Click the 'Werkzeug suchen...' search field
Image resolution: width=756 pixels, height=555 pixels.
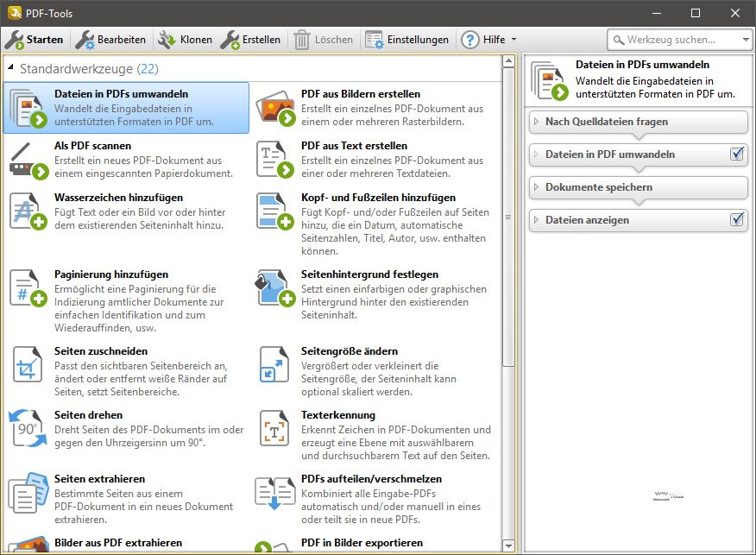(x=680, y=40)
